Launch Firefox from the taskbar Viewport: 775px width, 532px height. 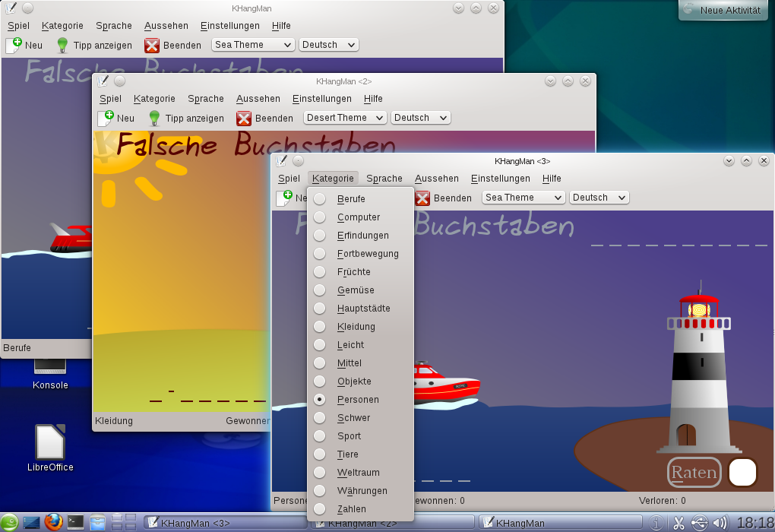point(53,522)
